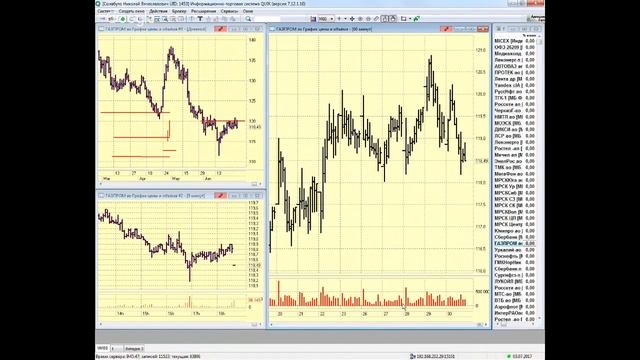Select ВТБ ао row in quotes table
The height and width of the screenshot is (360, 640).
click(515, 300)
